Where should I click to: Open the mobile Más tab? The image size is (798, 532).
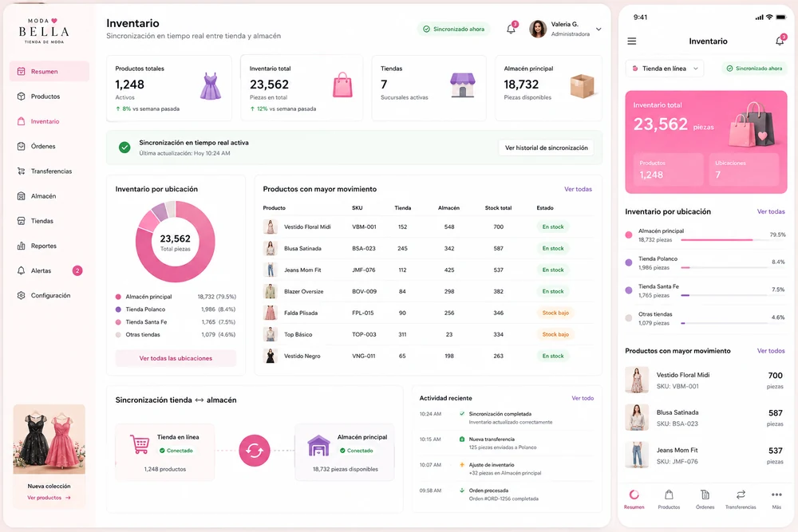pos(776,499)
